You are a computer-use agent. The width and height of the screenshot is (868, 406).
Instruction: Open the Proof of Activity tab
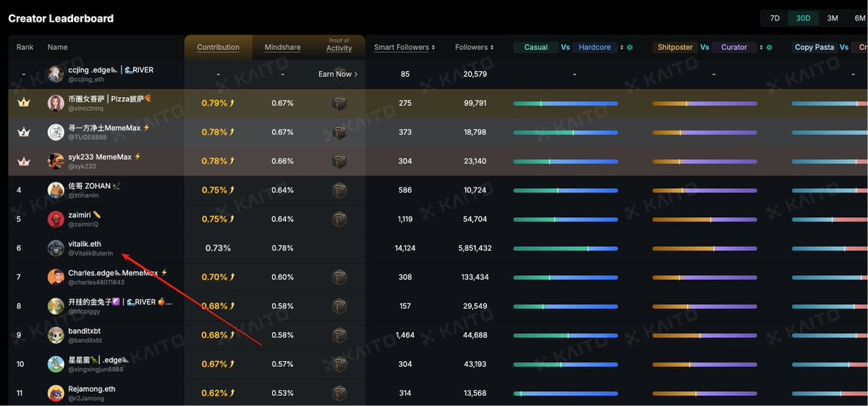339,46
